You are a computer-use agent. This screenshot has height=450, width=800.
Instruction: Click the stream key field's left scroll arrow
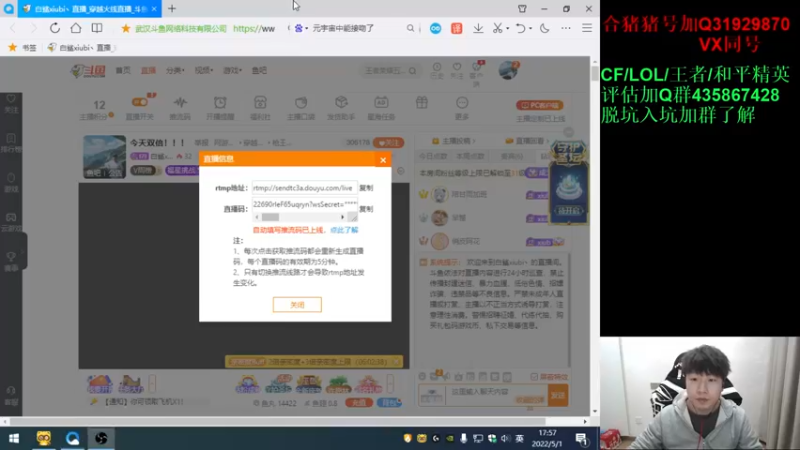257,217
